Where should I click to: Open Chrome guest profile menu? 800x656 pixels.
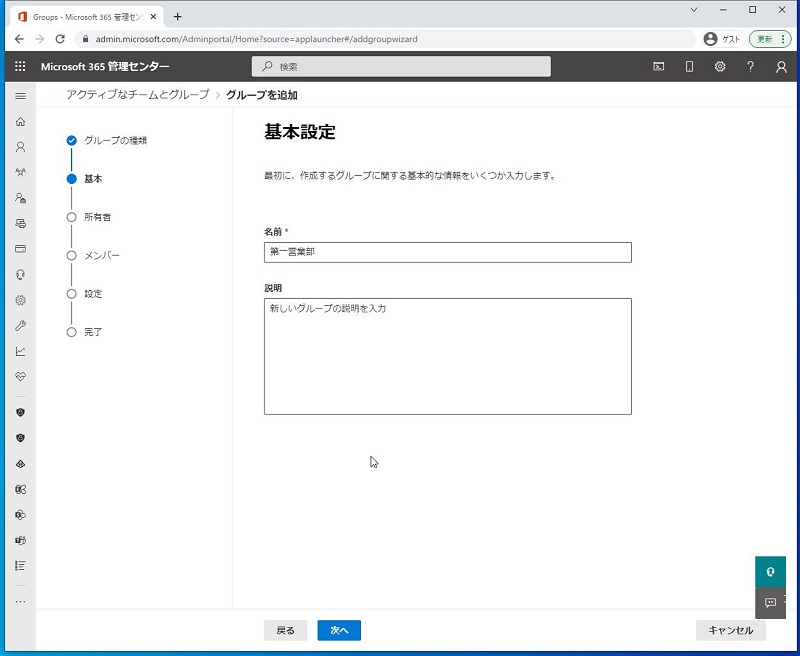(x=722, y=38)
